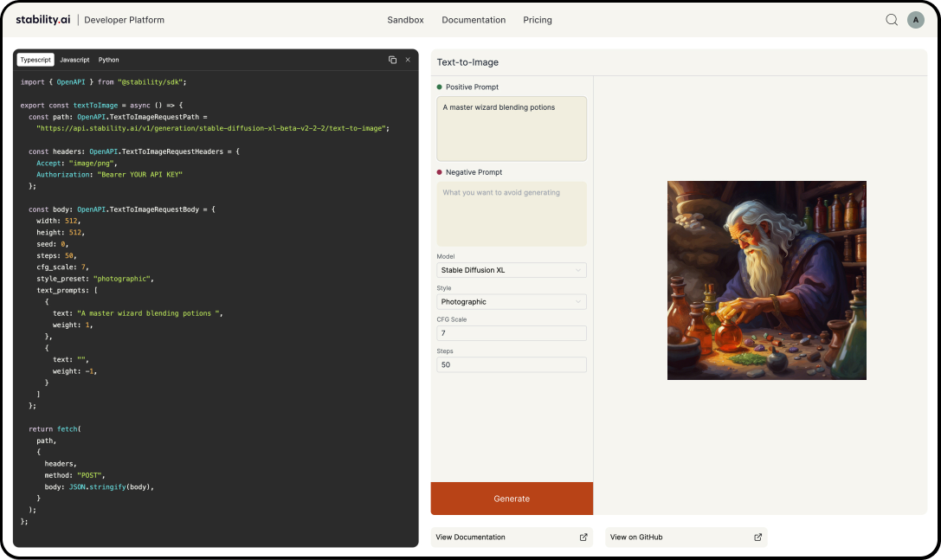Image resolution: width=941 pixels, height=560 pixels.
Task: Open the user avatar profile menu
Action: [915, 20]
